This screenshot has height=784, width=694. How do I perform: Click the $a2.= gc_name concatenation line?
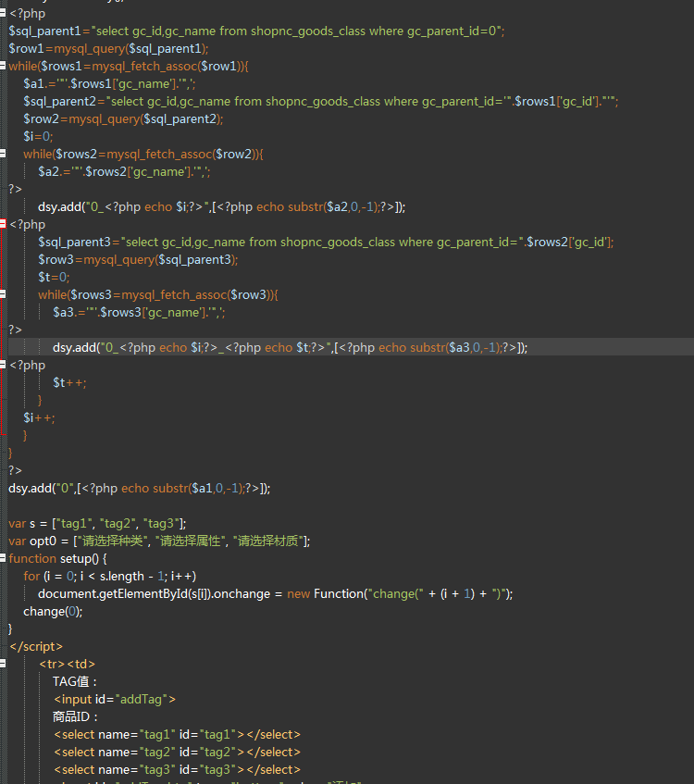(125, 171)
